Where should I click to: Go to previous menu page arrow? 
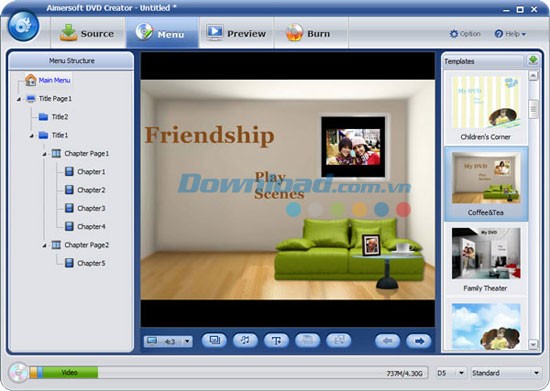(387, 341)
